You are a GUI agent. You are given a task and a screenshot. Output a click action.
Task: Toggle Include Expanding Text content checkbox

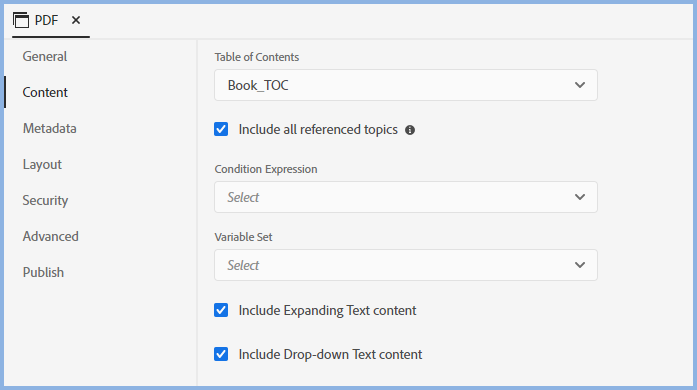221,310
